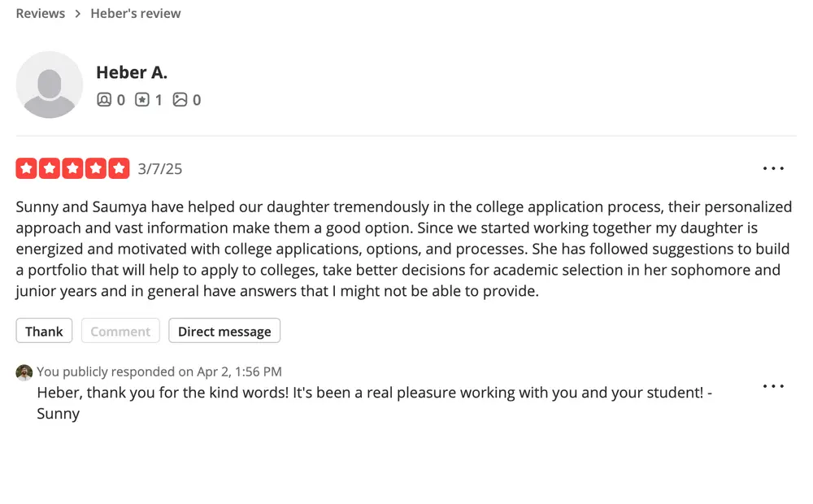This screenshot has height=504, width=813.
Task: Click the first red rating star
Action: coord(27,168)
